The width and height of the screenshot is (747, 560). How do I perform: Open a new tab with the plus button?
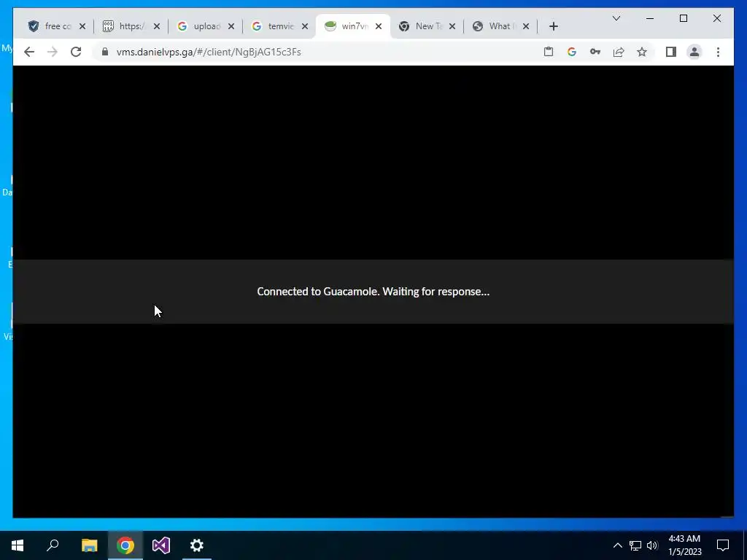coord(553,26)
